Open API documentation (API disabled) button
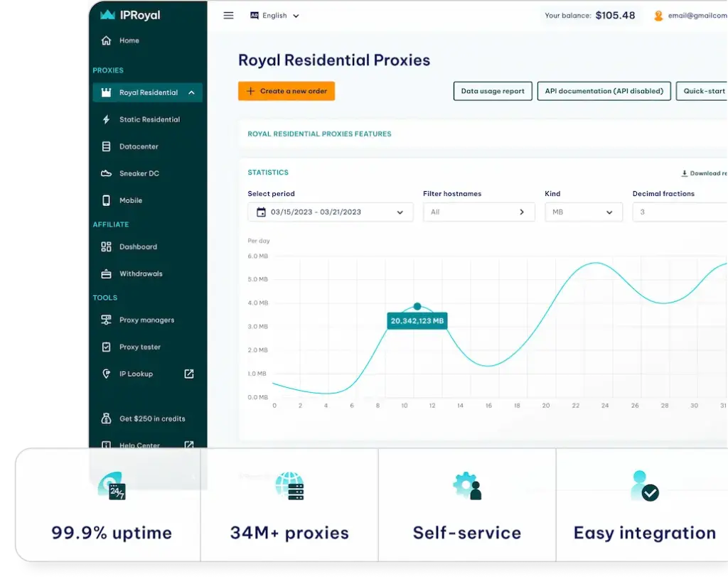Screen dimensions: 728x579 [x=604, y=91]
